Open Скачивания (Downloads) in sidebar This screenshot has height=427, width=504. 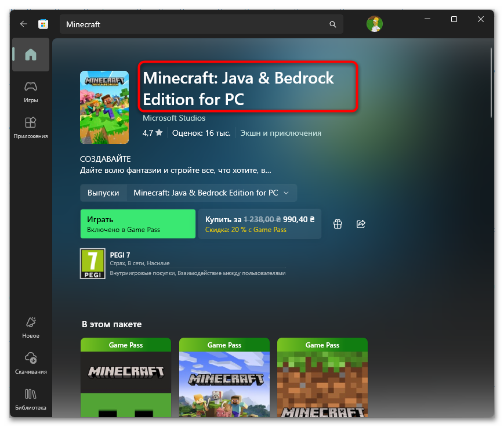[31, 363]
